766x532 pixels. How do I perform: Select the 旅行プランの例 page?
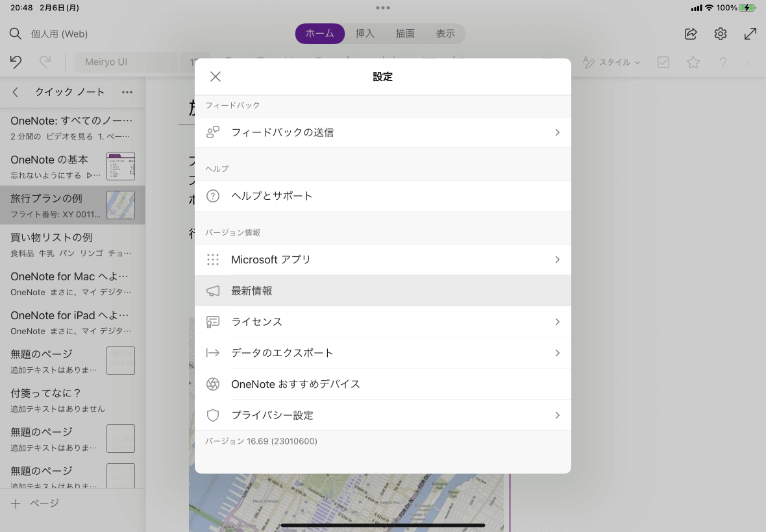[72, 205]
